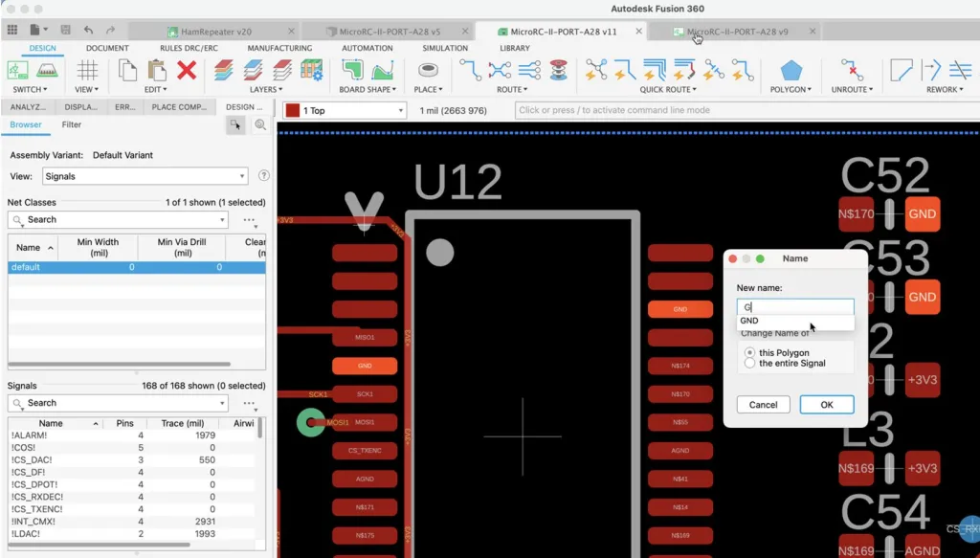Open the Grid settings icon
This screenshot has height=558, width=980.
click(x=87, y=70)
